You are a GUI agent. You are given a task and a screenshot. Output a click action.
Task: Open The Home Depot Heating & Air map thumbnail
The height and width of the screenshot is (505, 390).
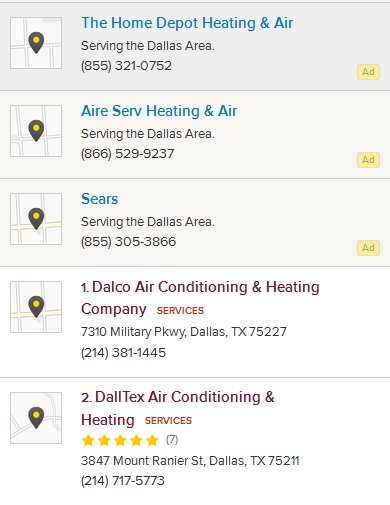pos(36,43)
